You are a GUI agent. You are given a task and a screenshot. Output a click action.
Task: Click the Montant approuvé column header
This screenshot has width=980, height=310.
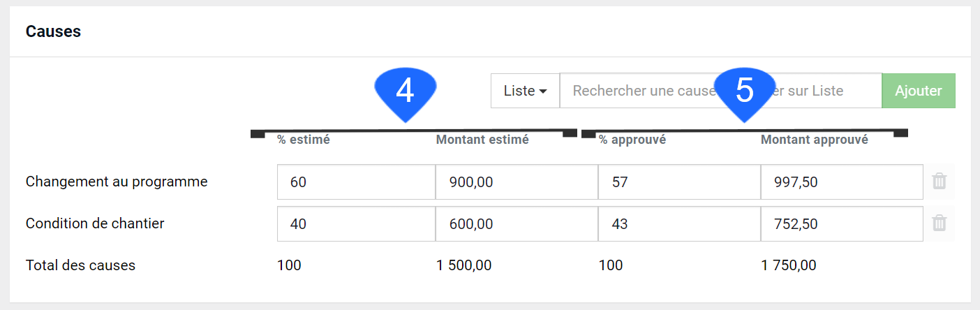click(x=815, y=140)
